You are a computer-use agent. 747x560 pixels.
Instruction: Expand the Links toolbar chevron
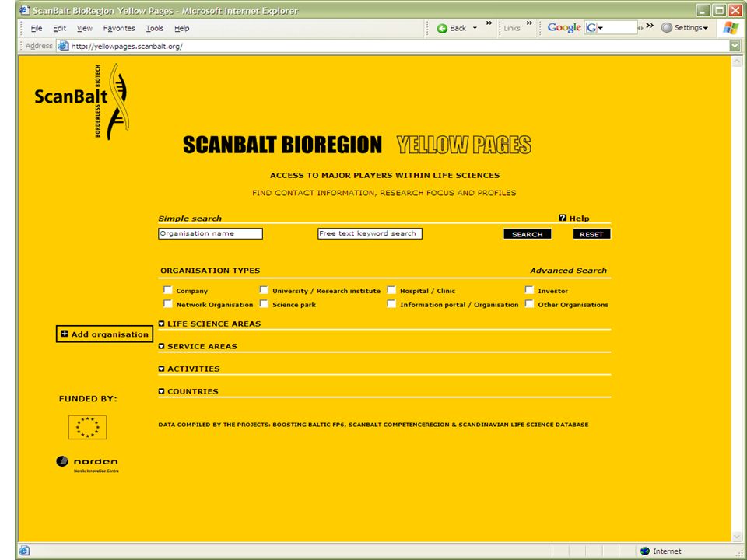pos(529,23)
